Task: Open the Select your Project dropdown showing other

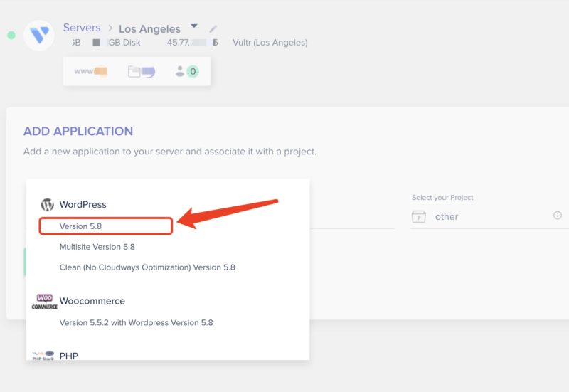Action: tap(489, 217)
